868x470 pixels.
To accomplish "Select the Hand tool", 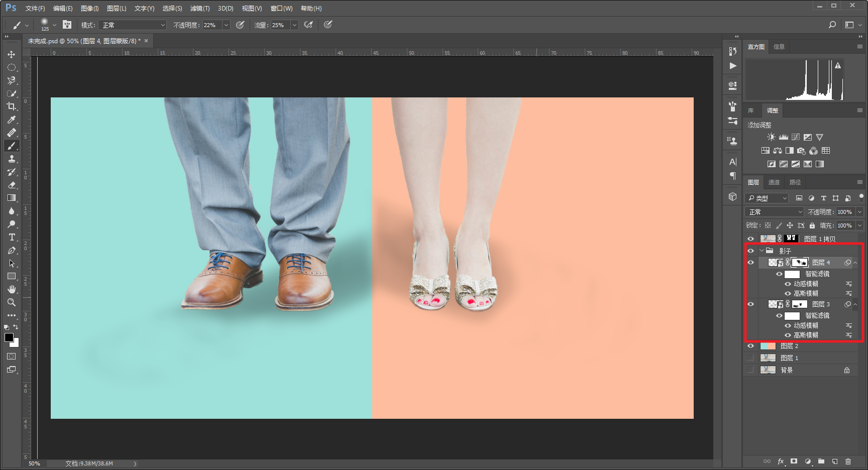I will tap(11, 289).
